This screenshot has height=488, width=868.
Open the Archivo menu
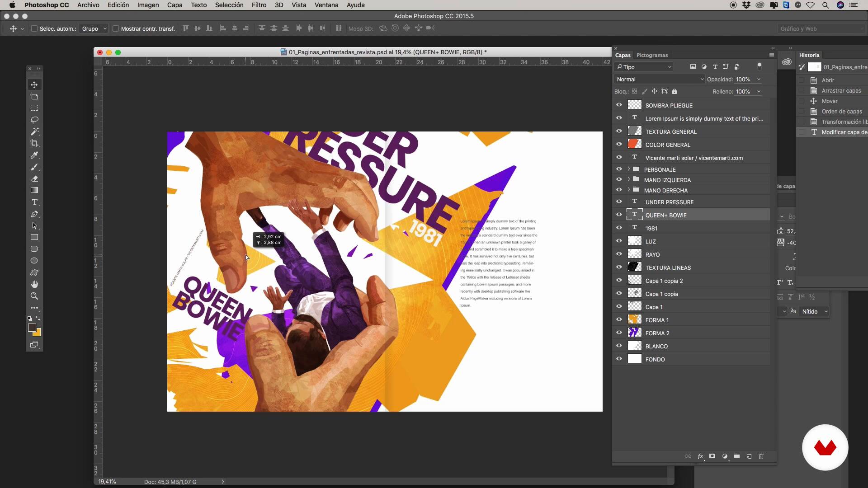point(88,5)
